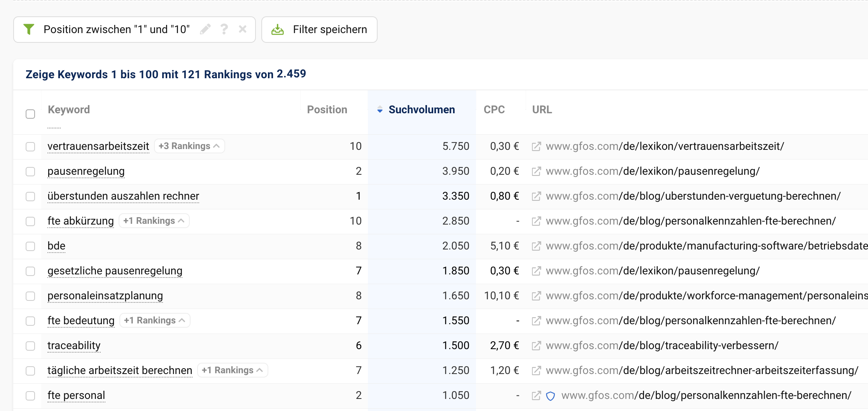Click search volume value 5.750
Viewport: 868px width, 411px height.
456,146
